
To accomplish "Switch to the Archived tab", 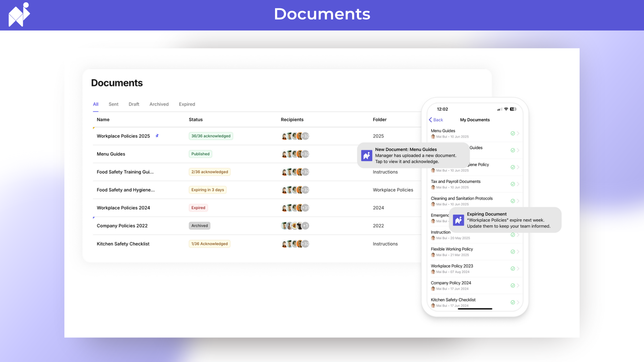I will pos(159,104).
